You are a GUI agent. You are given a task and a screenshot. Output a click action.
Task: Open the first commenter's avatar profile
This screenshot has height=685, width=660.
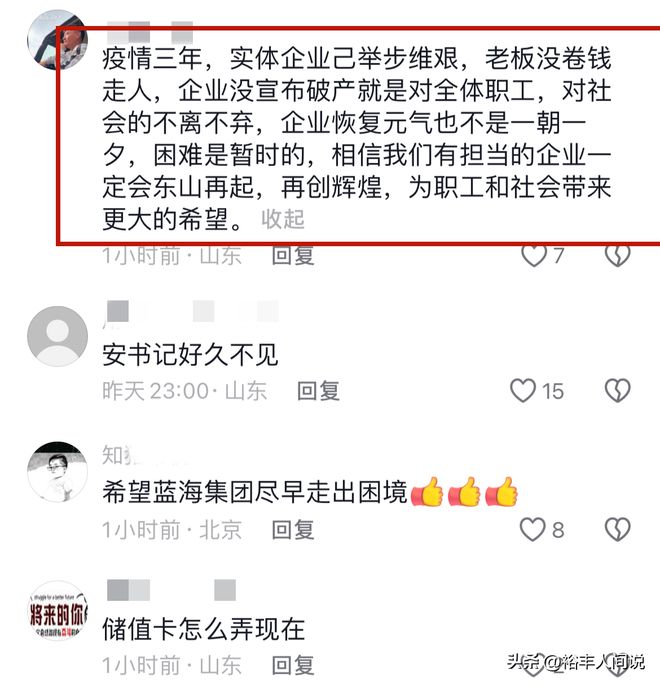coord(57,40)
